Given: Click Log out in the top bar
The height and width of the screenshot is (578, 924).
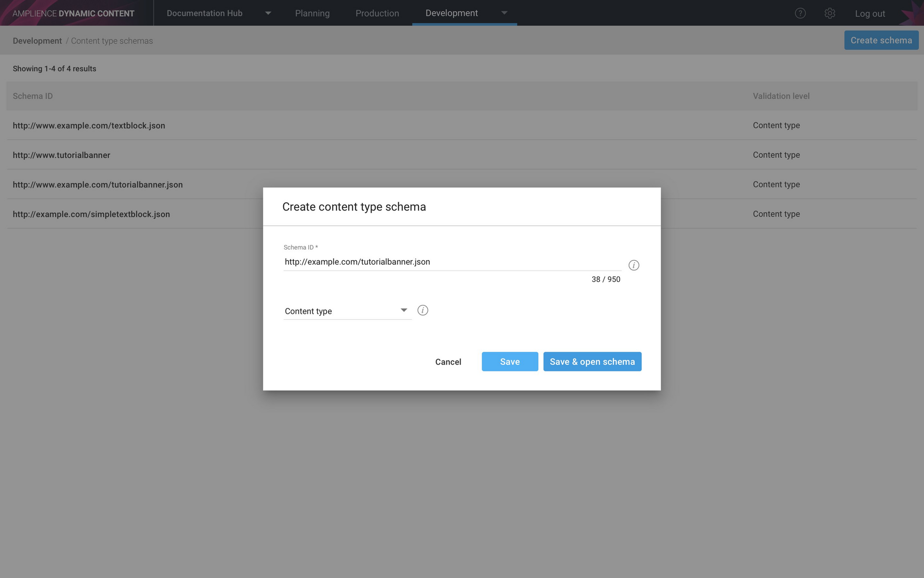Looking at the screenshot, I should click(870, 13).
